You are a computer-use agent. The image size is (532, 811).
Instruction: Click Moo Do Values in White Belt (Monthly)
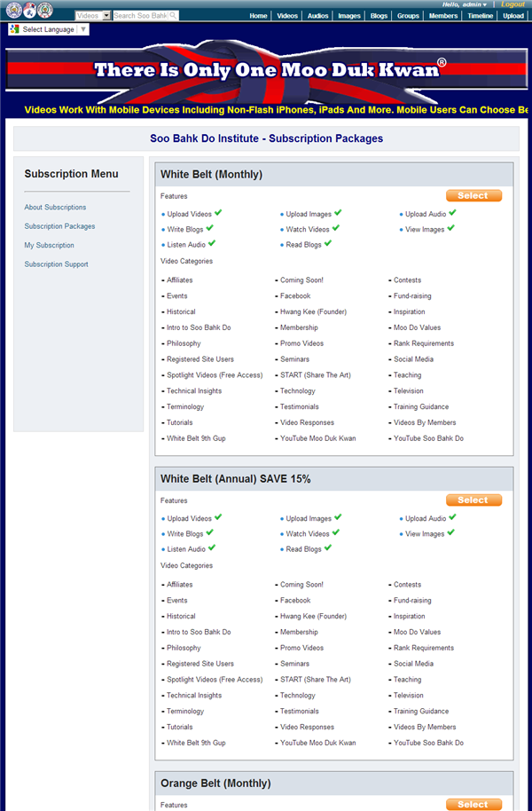418,327
